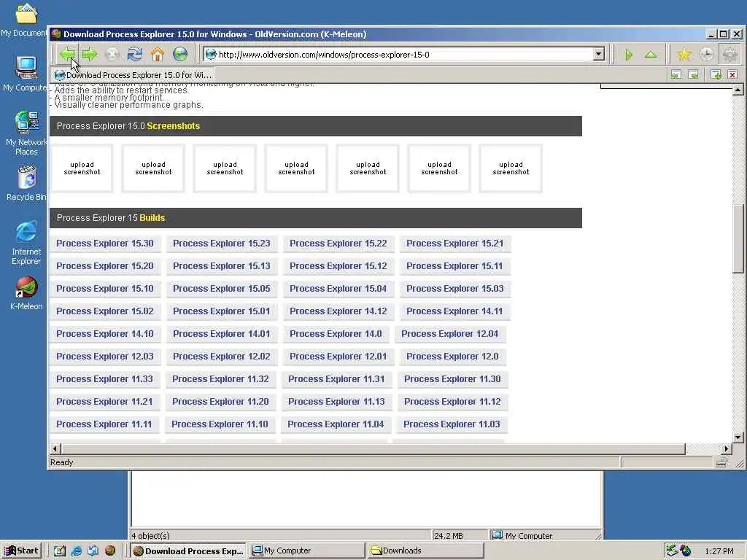Click the Previous tab icon in tab bar

tap(676, 74)
